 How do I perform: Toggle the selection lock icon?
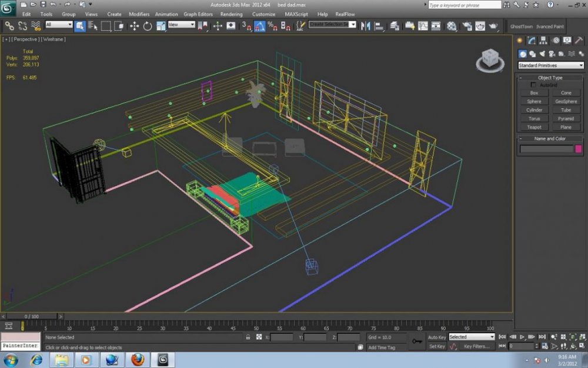pos(248,337)
